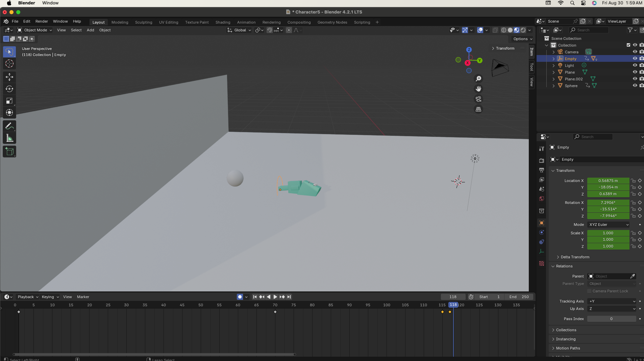This screenshot has width=644, height=361.
Task: Hide the Camera in viewport
Action: pos(635,52)
